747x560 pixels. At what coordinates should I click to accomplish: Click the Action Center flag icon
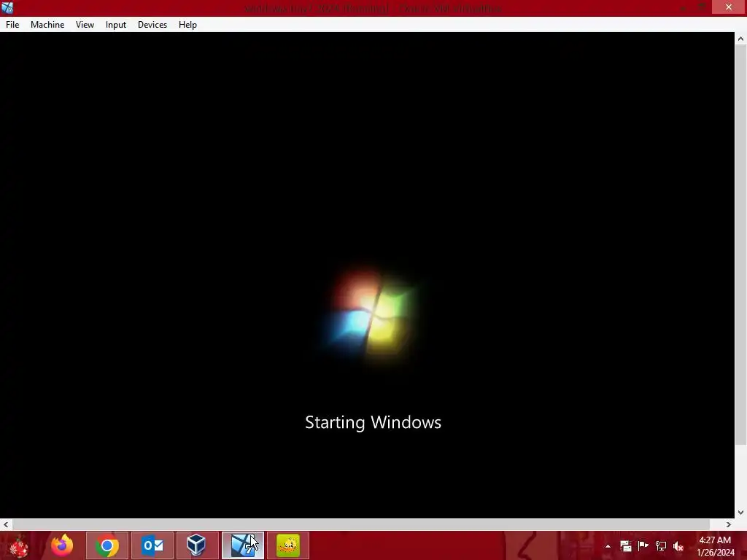[x=643, y=545]
